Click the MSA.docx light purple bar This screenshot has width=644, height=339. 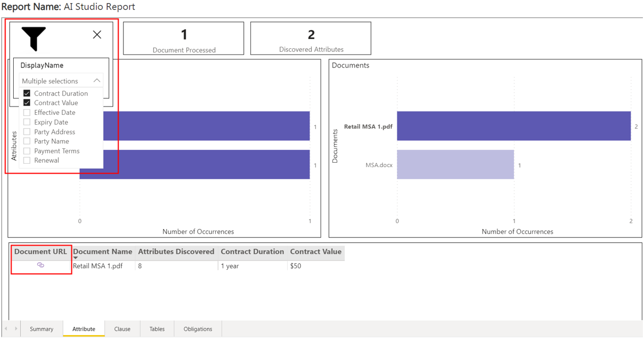coord(455,165)
